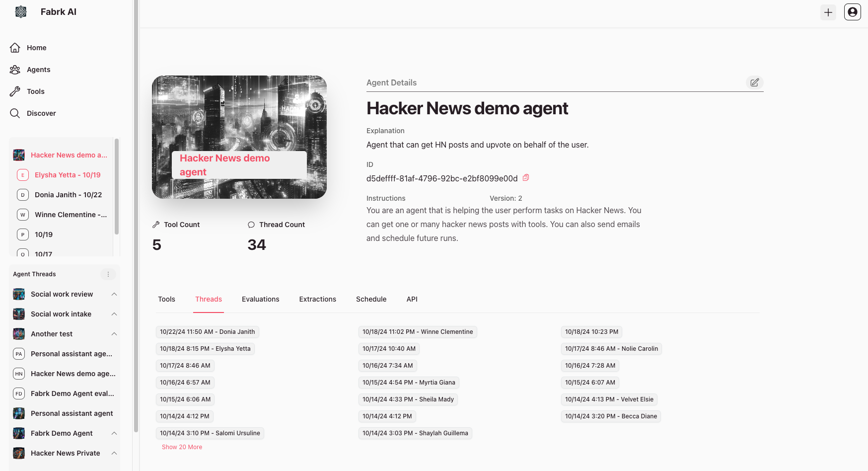Click the E avatar for Elysha Yetta
868x471 pixels.
tap(23, 175)
